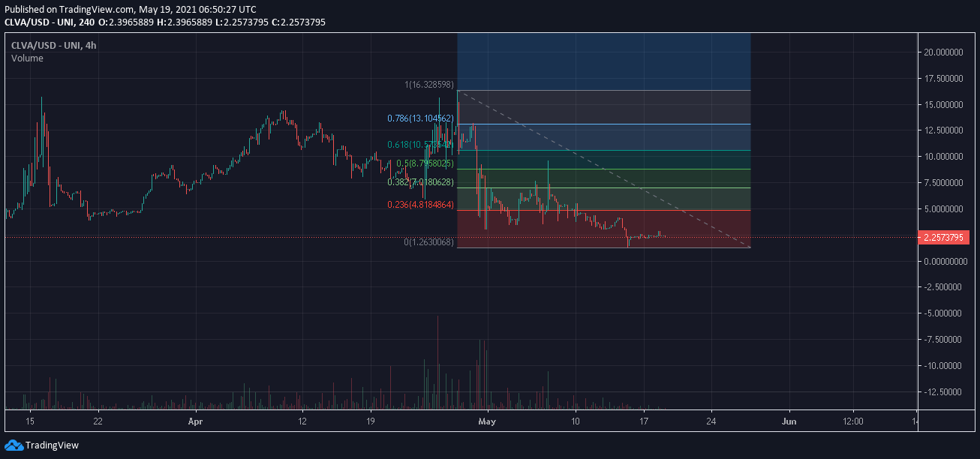
Task: Click the 1(16.328598) Fibonacci level label
Action: [429, 85]
